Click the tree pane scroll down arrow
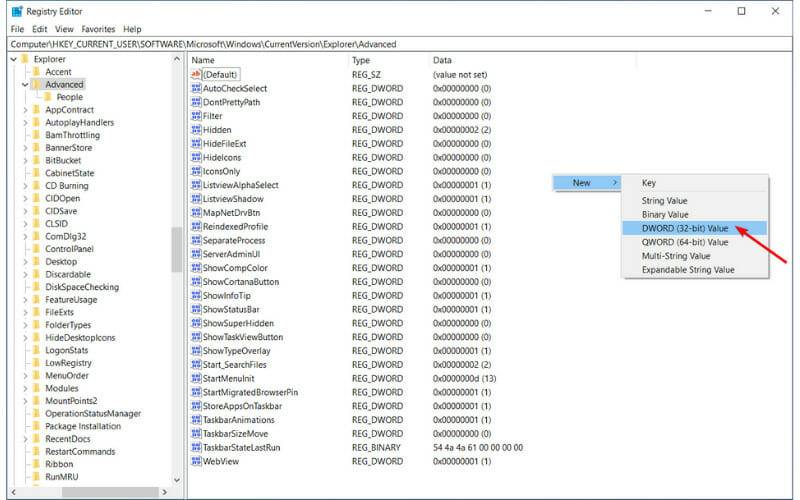This screenshot has width=800, height=500. 177,480
